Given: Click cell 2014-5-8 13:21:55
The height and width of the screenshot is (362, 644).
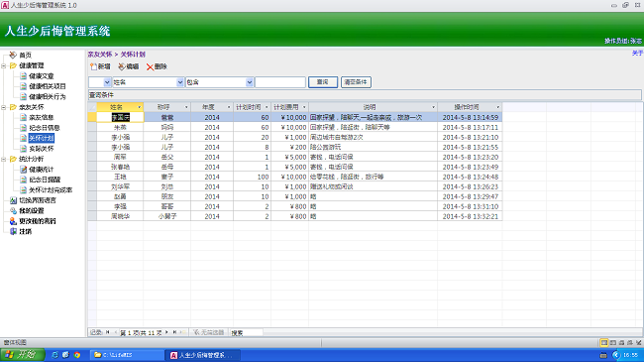Looking at the screenshot, I should coord(470,147).
